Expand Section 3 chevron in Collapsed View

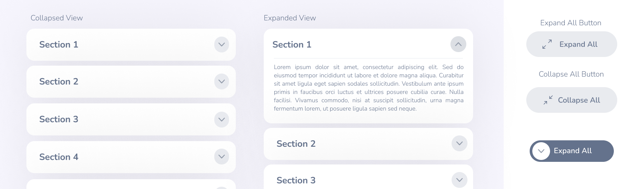pyautogui.click(x=221, y=119)
